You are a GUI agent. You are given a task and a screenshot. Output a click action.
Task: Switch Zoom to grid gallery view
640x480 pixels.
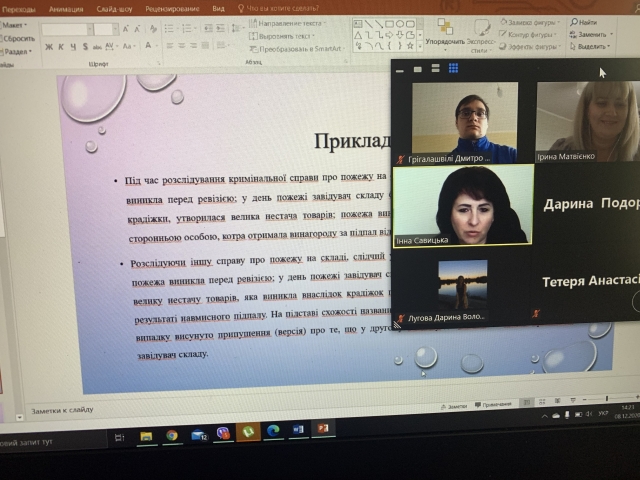pos(453,69)
